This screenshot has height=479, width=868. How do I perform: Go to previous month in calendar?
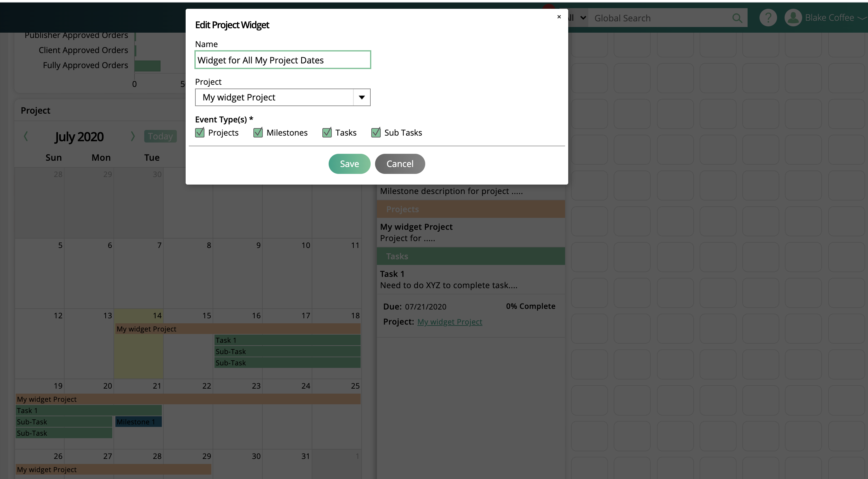pos(26,136)
